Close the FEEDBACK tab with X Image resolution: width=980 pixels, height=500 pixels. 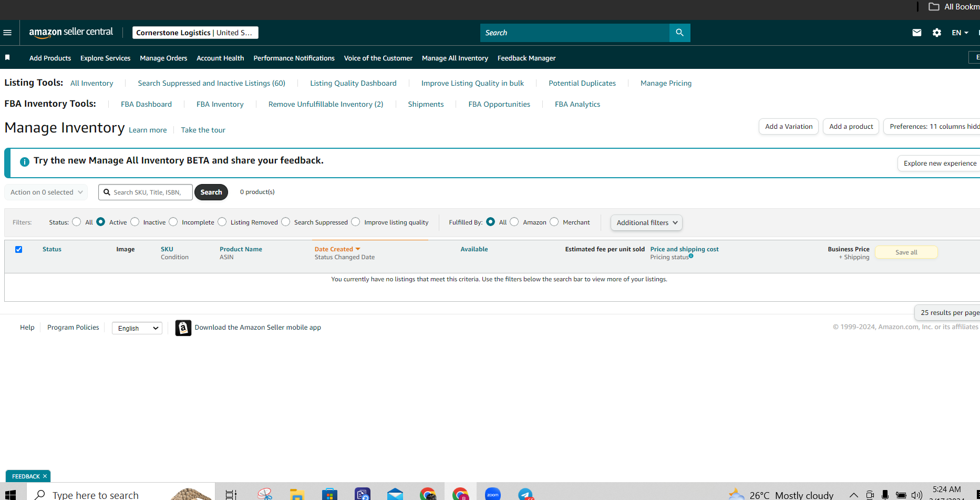coord(45,476)
